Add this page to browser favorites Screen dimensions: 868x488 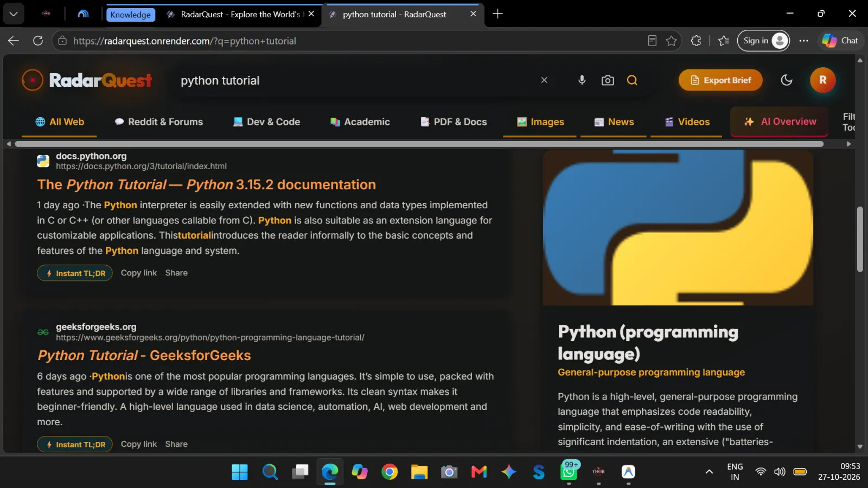pos(671,41)
